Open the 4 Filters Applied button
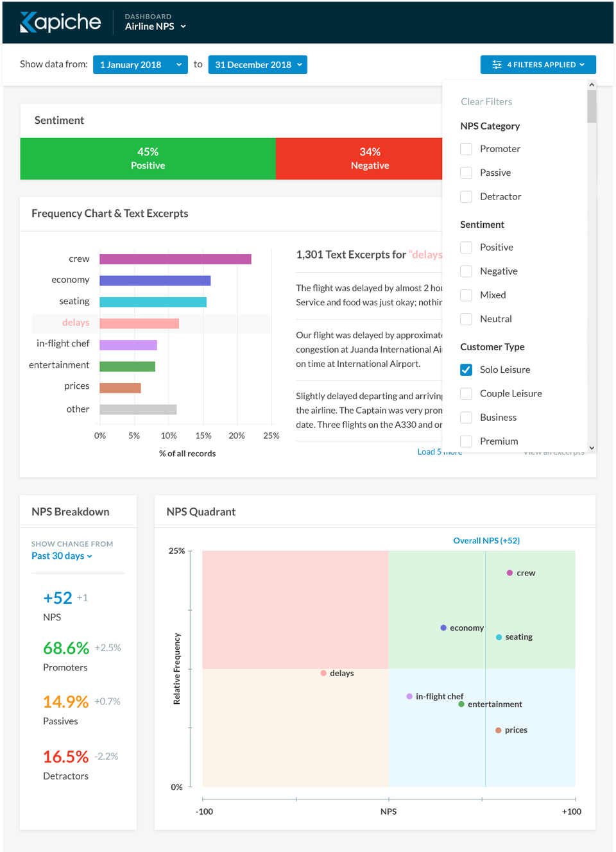The height and width of the screenshot is (852, 616). coord(538,65)
